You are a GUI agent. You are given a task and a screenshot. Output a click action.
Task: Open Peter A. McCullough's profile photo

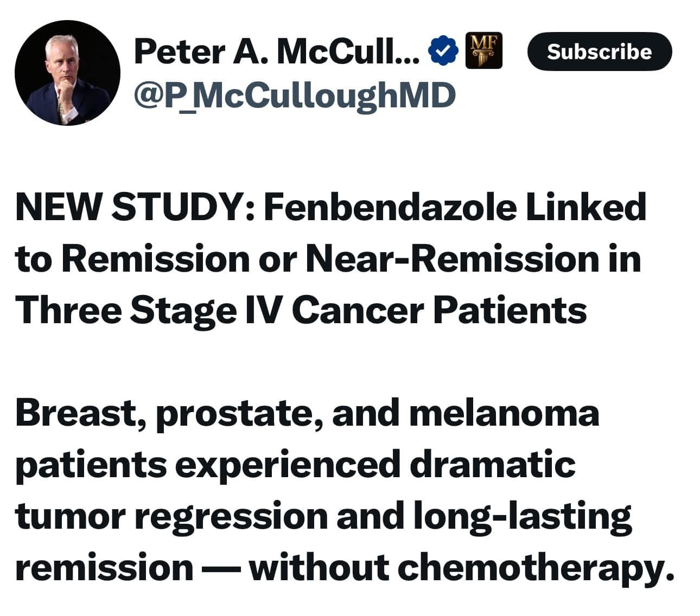coord(67,73)
